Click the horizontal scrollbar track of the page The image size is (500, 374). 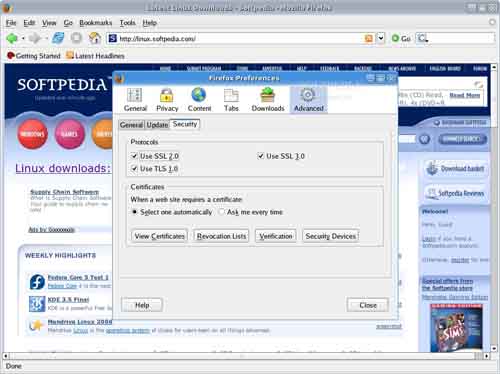tap(243, 356)
